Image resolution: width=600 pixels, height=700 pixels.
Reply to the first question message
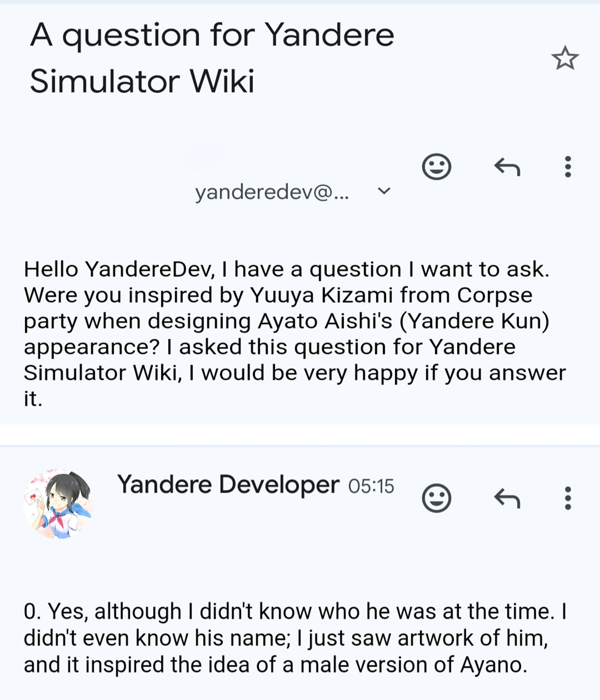(507, 166)
